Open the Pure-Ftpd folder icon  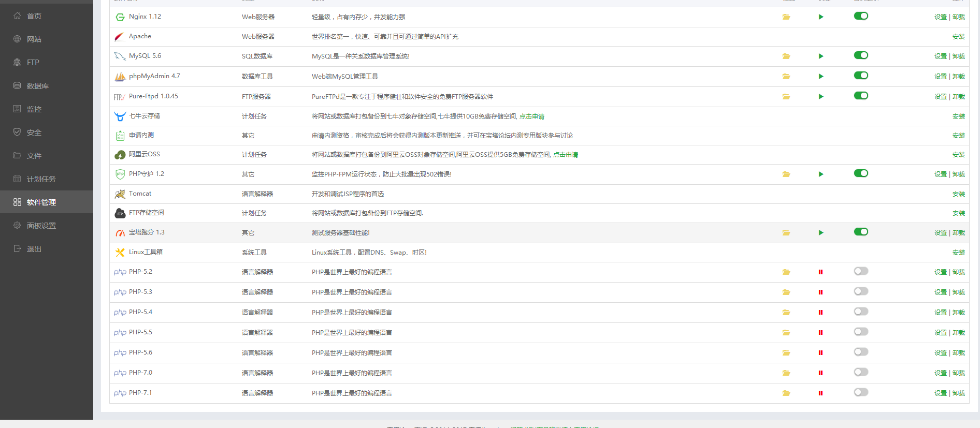(786, 97)
